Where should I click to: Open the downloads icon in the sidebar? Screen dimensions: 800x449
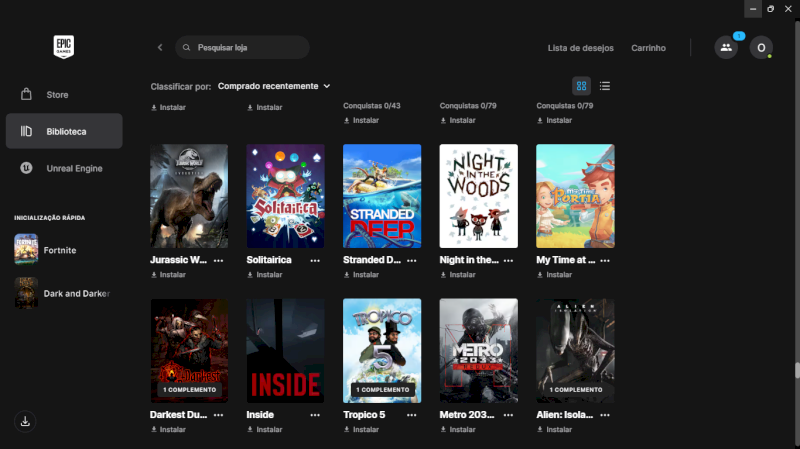(25, 421)
